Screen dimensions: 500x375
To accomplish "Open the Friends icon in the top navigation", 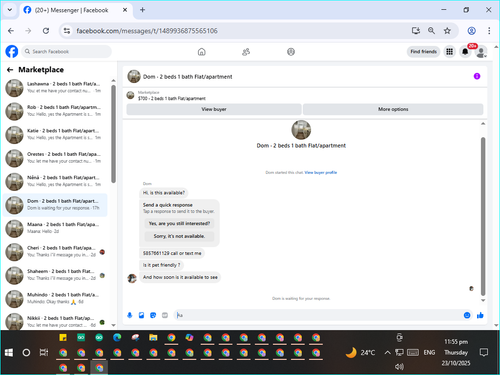I will tap(246, 52).
